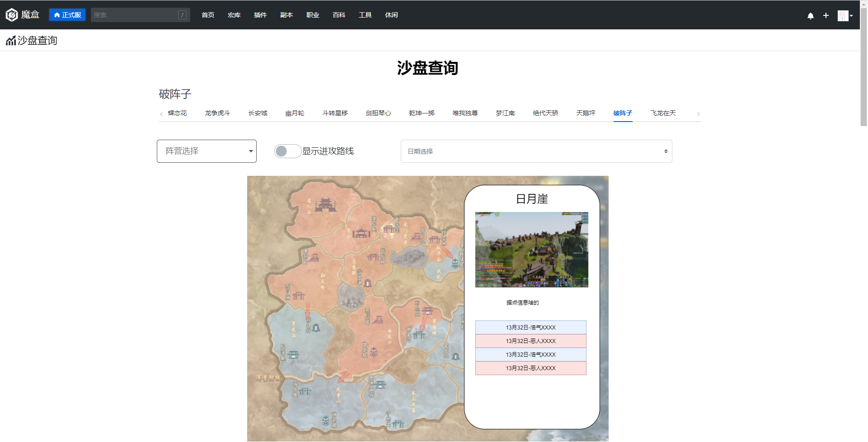Open the notifications bell icon

tap(811, 15)
